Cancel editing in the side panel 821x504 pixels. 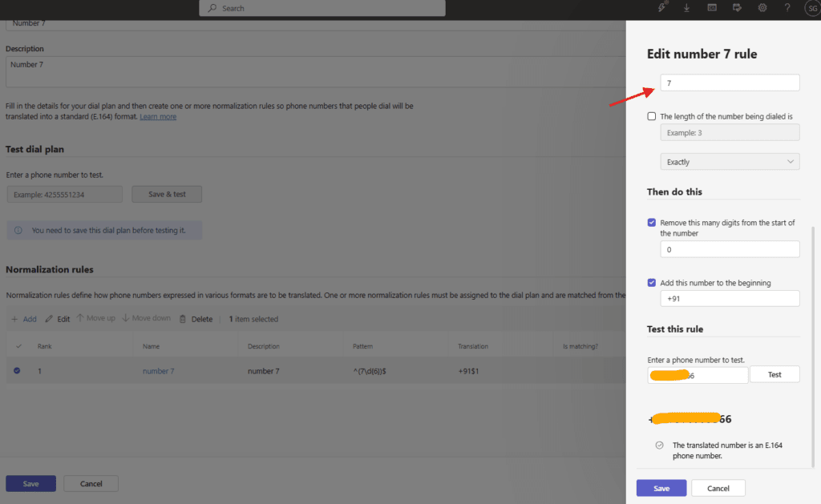point(718,488)
